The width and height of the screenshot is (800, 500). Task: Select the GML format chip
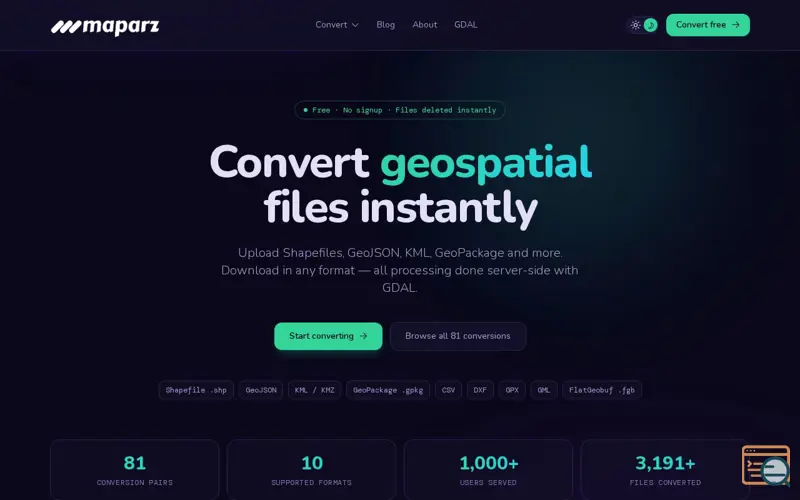[543, 390]
